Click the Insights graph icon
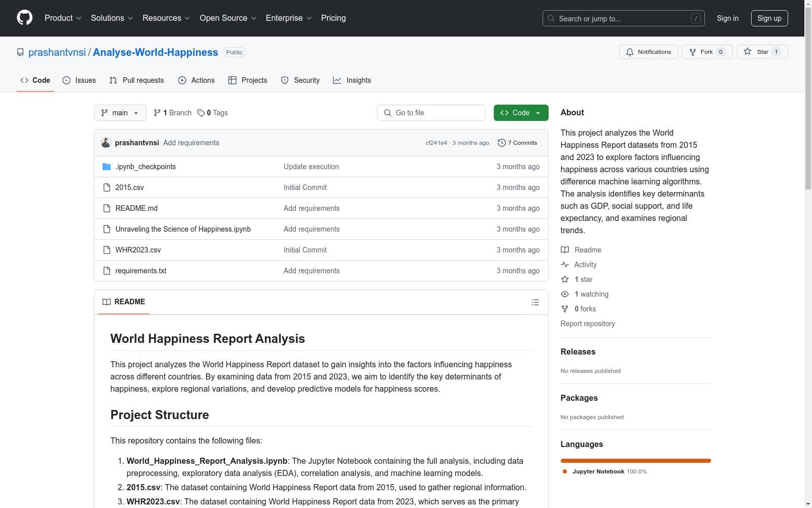The width and height of the screenshot is (812, 508). [337, 80]
